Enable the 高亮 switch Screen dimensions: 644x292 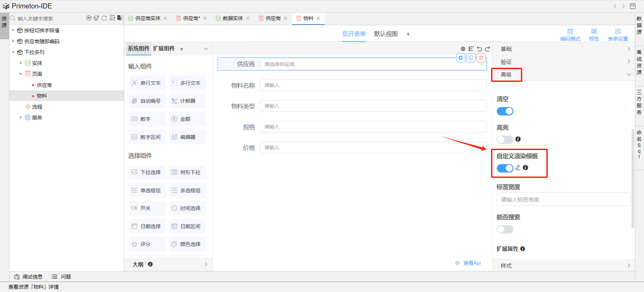click(x=505, y=140)
